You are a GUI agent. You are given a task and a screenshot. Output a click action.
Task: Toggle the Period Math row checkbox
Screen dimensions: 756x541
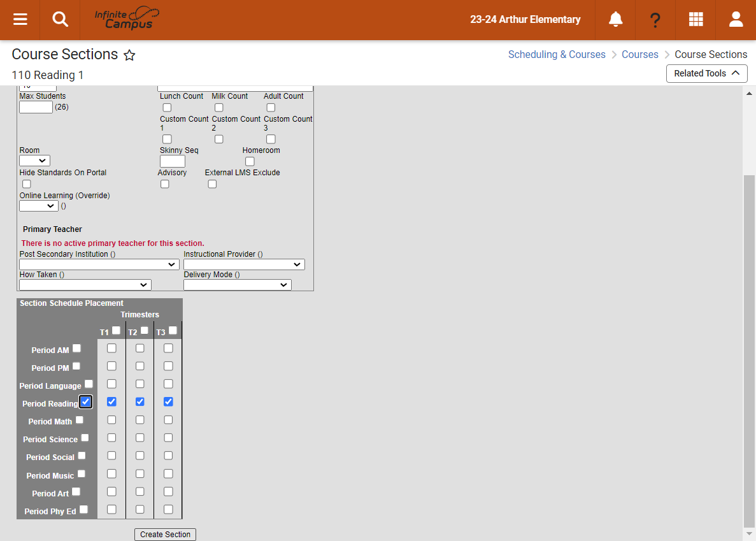tap(80, 419)
